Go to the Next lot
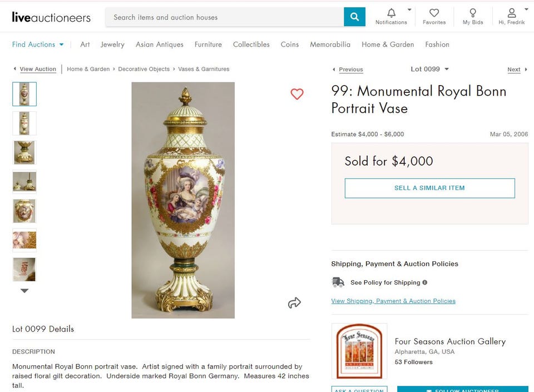Screen dimensions: 534x392 514,70
